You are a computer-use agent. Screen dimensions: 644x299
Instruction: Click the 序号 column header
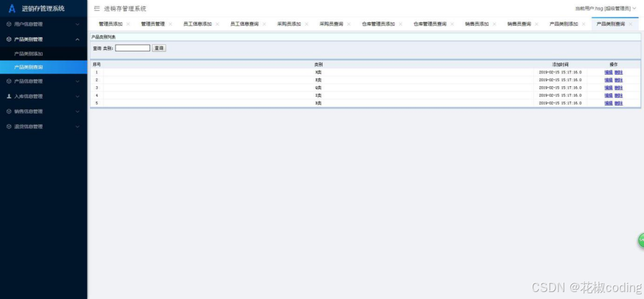[x=97, y=65]
